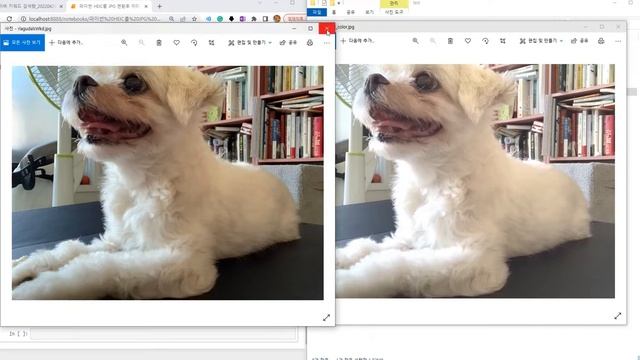The image size is (640, 360).
Task: Mark left window photo as favorite with heart
Action: [x=177, y=42]
